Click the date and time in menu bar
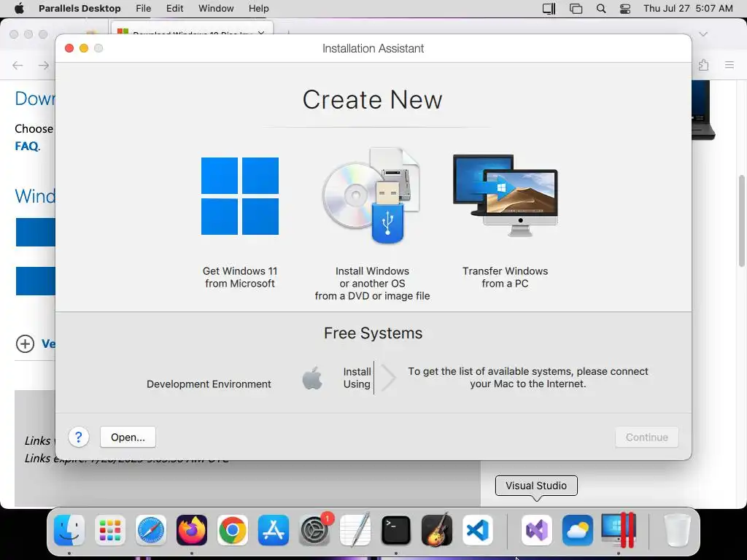This screenshot has width=747, height=560. (x=688, y=9)
